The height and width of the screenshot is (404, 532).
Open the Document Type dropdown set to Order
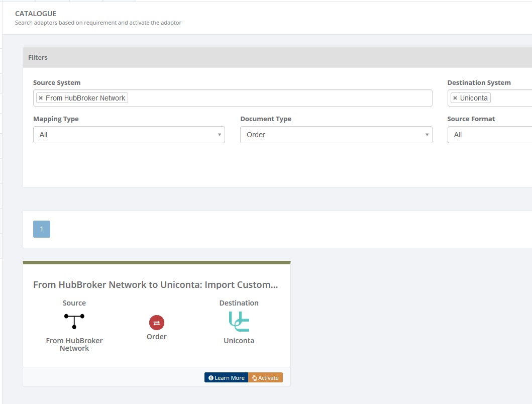coord(336,135)
